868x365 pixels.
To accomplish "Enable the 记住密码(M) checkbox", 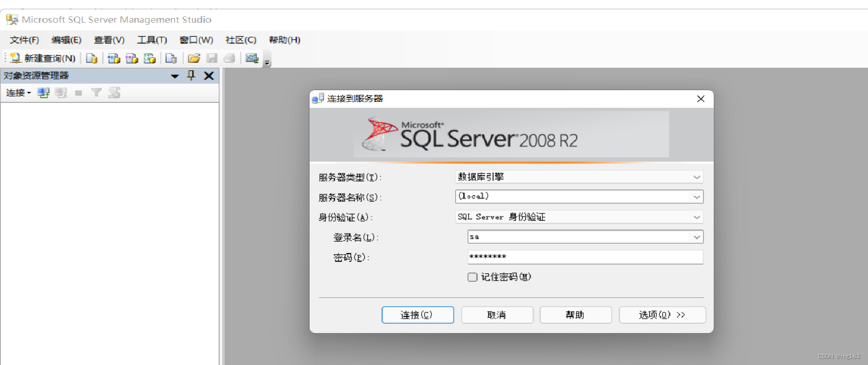I will tap(472, 277).
